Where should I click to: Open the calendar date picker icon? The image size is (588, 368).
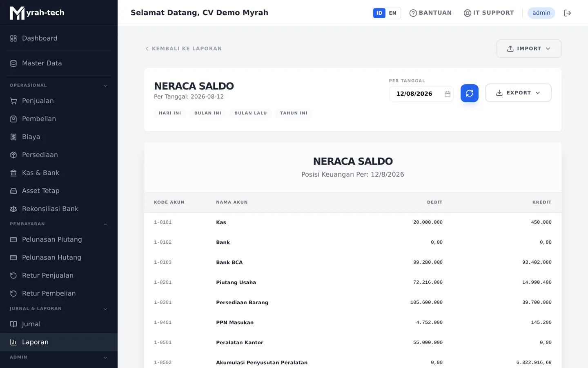tap(448, 94)
